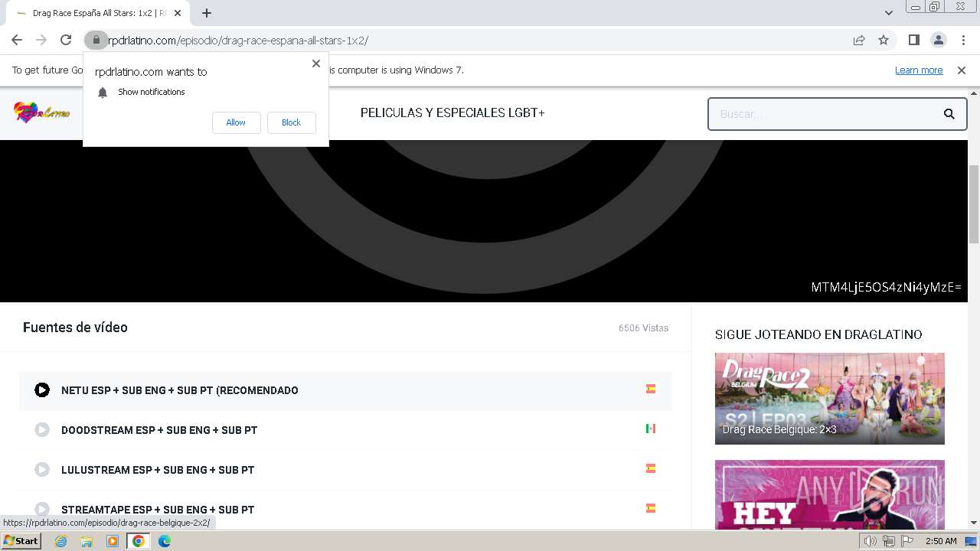The height and width of the screenshot is (551, 980).
Task: Open the HEY pink promo thumbnail
Action: click(x=830, y=495)
